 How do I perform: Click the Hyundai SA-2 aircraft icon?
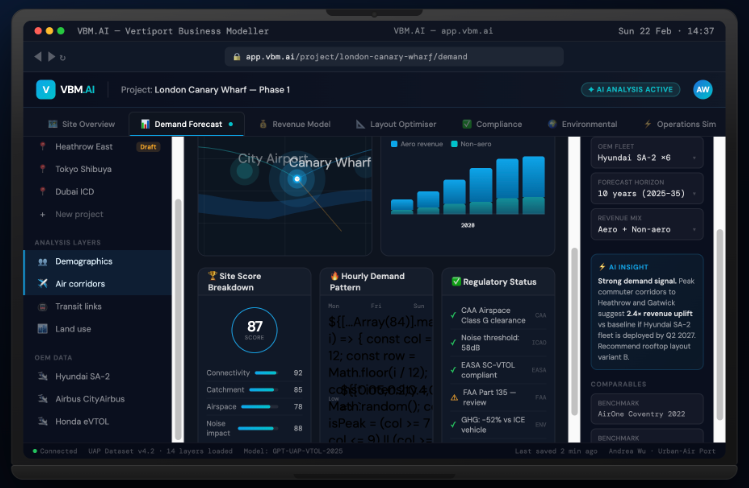[43, 376]
